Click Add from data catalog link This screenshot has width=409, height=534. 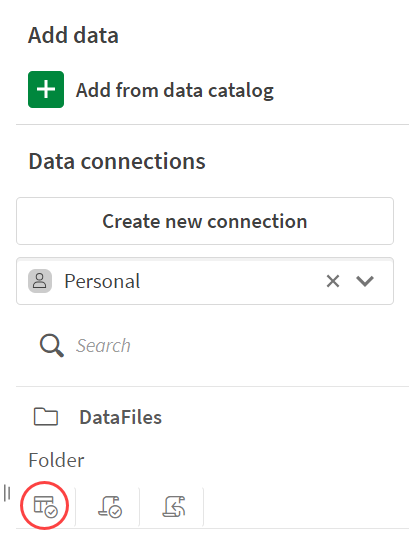[175, 90]
